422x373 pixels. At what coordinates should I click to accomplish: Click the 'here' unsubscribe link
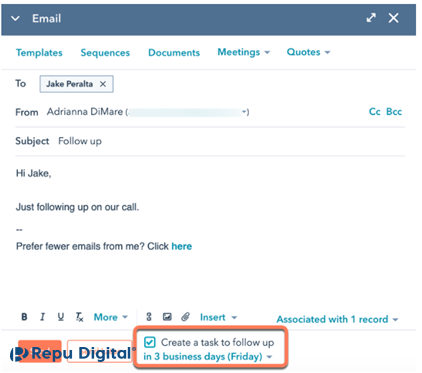coord(182,246)
